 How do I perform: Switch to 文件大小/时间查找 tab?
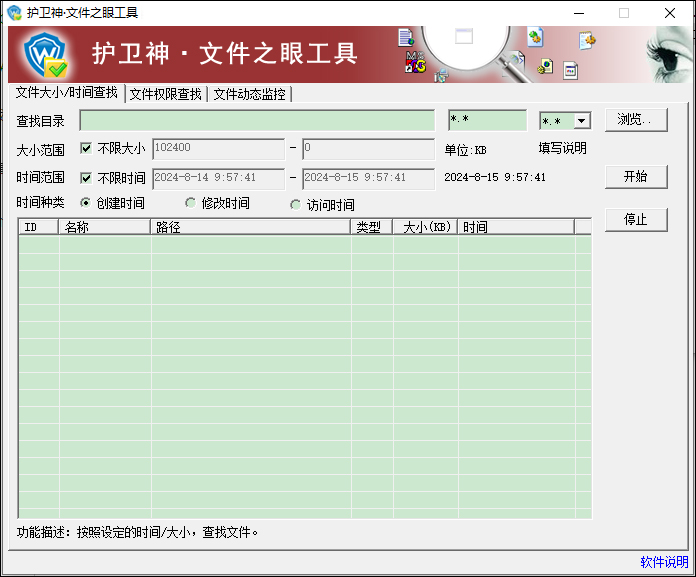pos(67,93)
